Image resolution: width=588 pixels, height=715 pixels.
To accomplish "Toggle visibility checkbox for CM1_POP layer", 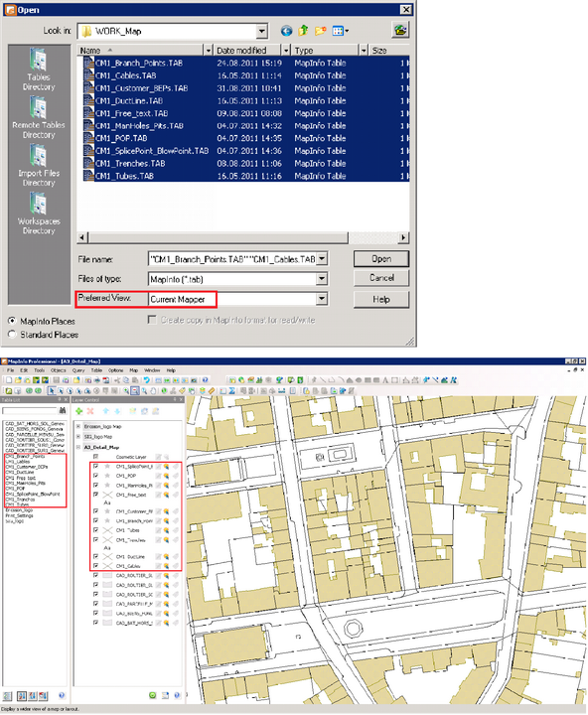I will (95, 476).
